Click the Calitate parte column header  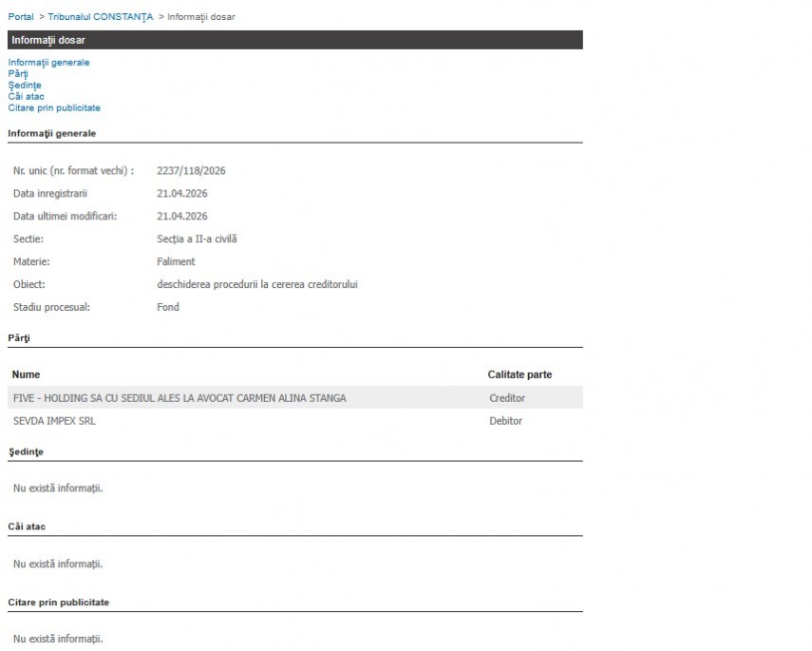click(519, 374)
